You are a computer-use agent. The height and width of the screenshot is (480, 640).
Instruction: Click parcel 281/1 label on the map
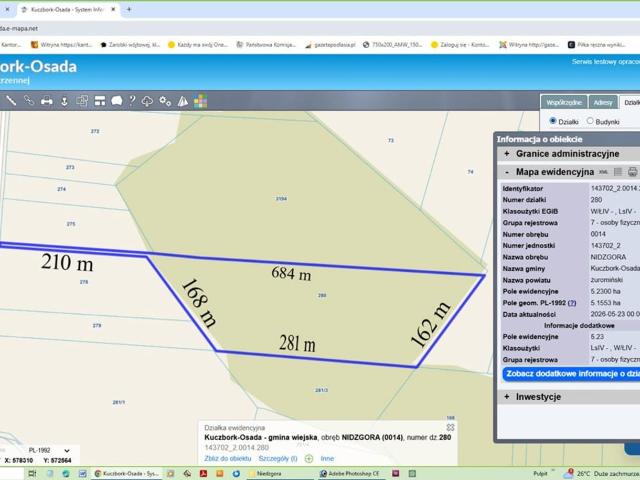click(119, 402)
